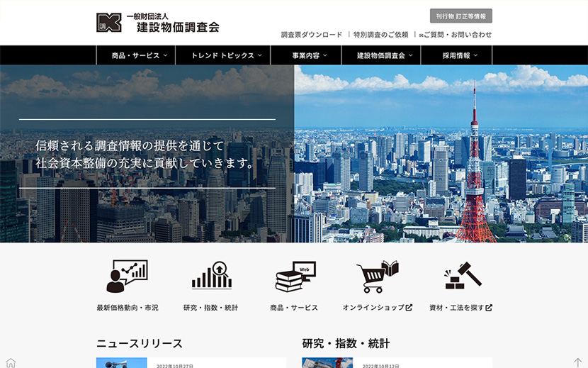Open the 採用情報 navigation menu item
The width and height of the screenshot is (588, 368).
click(456, 55)
